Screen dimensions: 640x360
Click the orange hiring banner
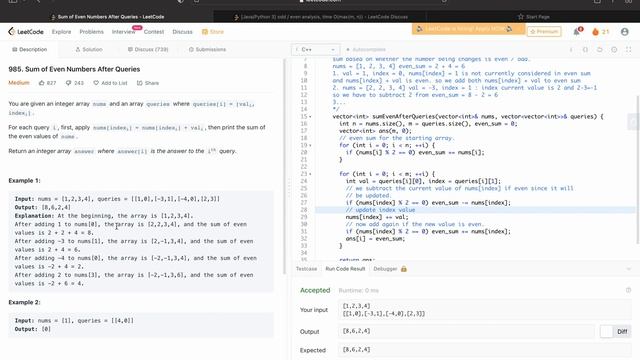(x=468, y=29)
